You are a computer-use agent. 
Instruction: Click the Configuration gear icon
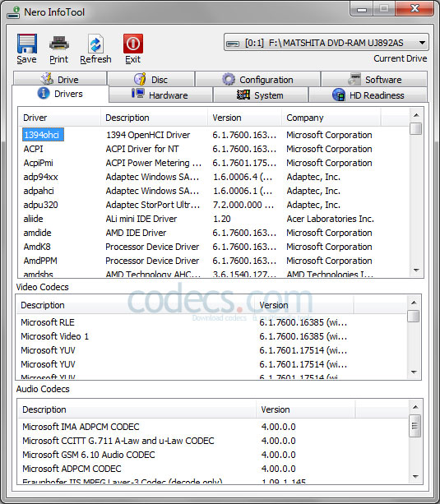coord(229,79)
